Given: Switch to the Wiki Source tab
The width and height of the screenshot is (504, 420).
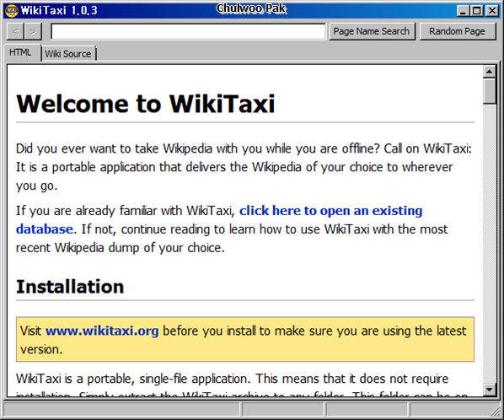Looking at the screenshot, I should 68,54.
